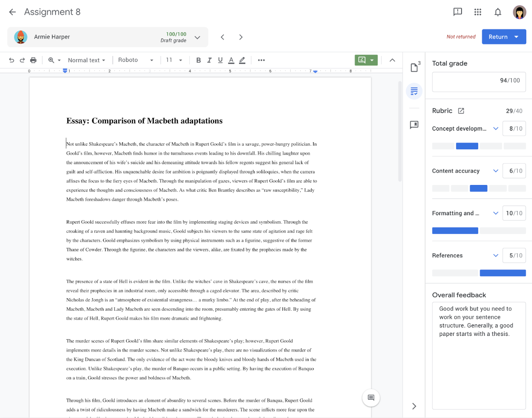
Task: Edit the Total grade field
Action: (x=479, y=82)
